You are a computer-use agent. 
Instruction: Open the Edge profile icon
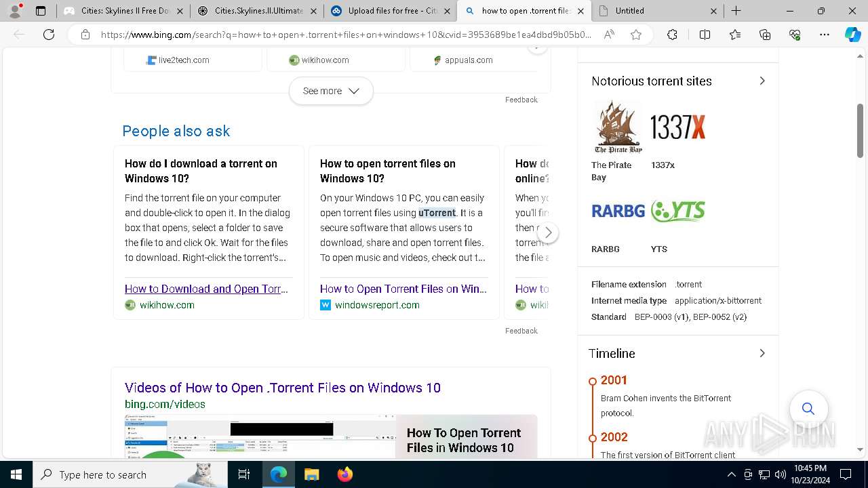coord(15,11)
